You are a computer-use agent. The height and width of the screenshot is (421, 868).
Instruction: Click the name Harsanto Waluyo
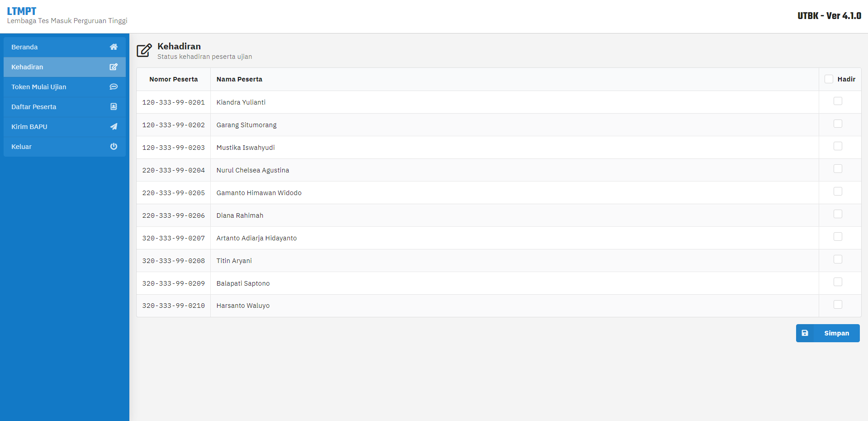243,306
